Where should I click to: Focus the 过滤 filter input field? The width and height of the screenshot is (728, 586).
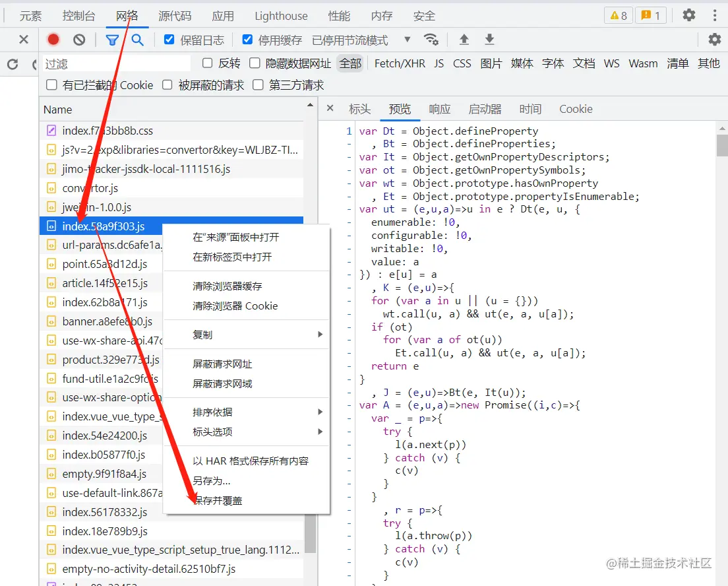[117, 63]
